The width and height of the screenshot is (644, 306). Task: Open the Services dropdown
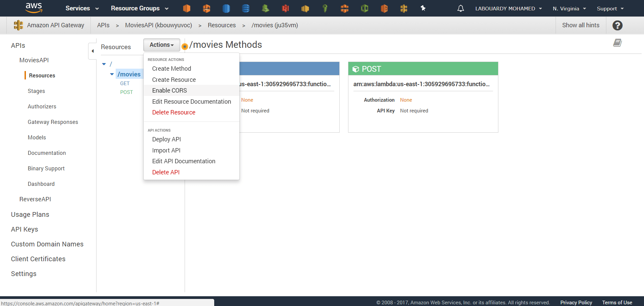(x=82, y=8)
